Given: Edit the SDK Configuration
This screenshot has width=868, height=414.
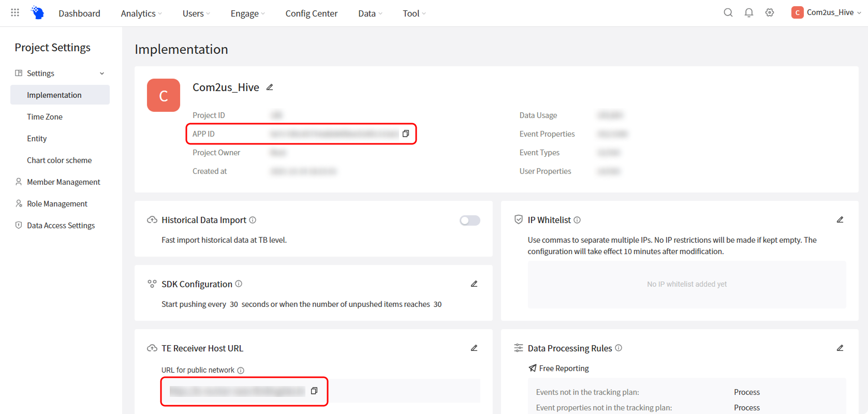Looking at the screenshot, I should coord(474,284).
